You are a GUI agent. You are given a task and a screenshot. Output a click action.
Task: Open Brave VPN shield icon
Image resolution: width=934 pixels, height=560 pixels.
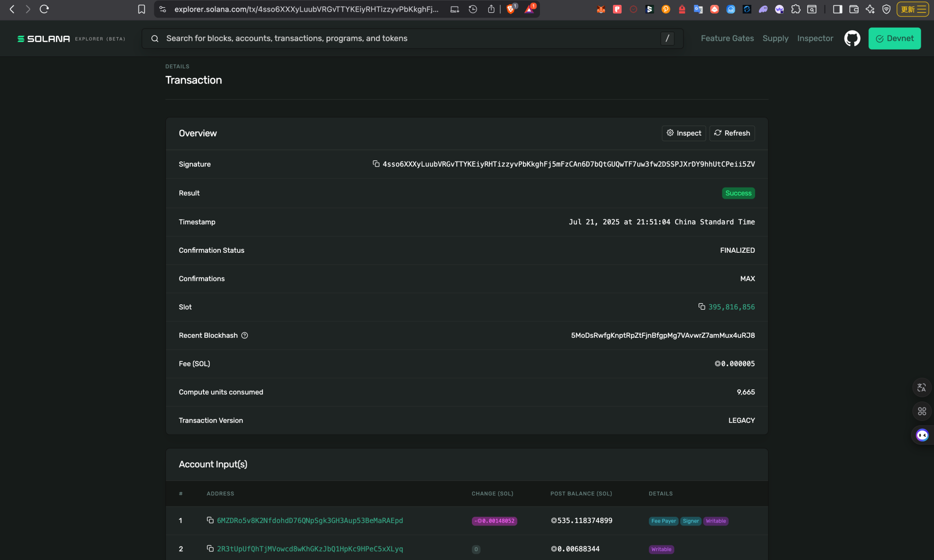[886, 9]
